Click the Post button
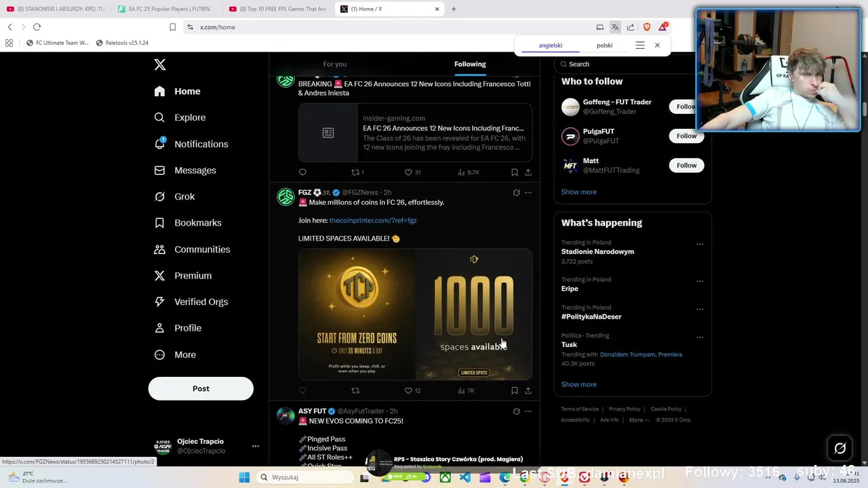 click(201, 388)
